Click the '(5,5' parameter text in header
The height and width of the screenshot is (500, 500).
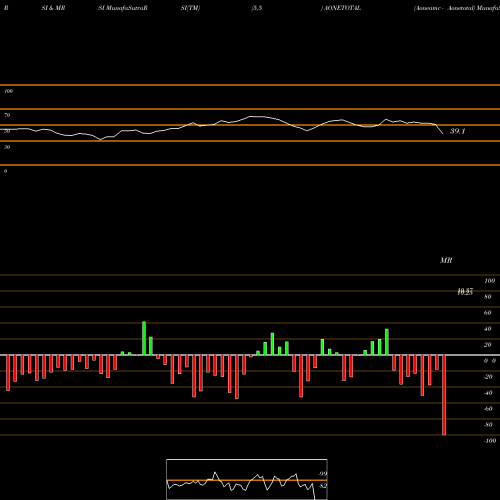257,8
